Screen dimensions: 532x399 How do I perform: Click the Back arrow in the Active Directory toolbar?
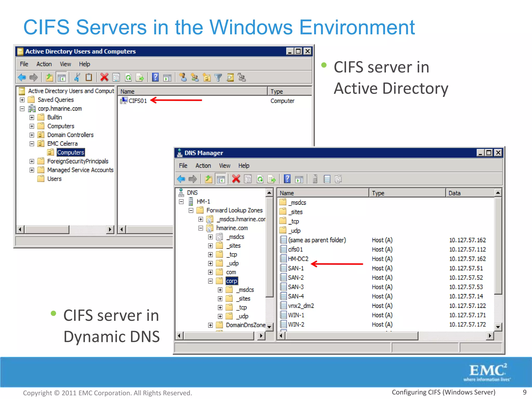(22, 77)
